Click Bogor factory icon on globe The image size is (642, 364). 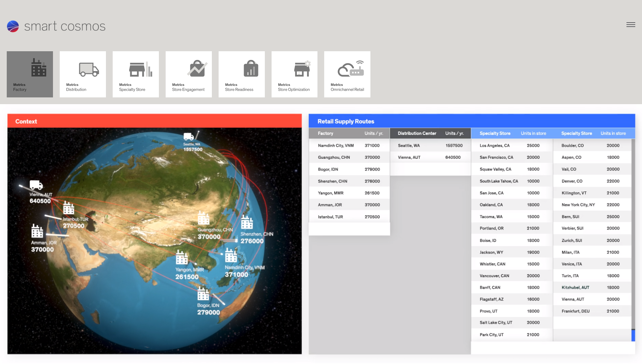(203, 294)
